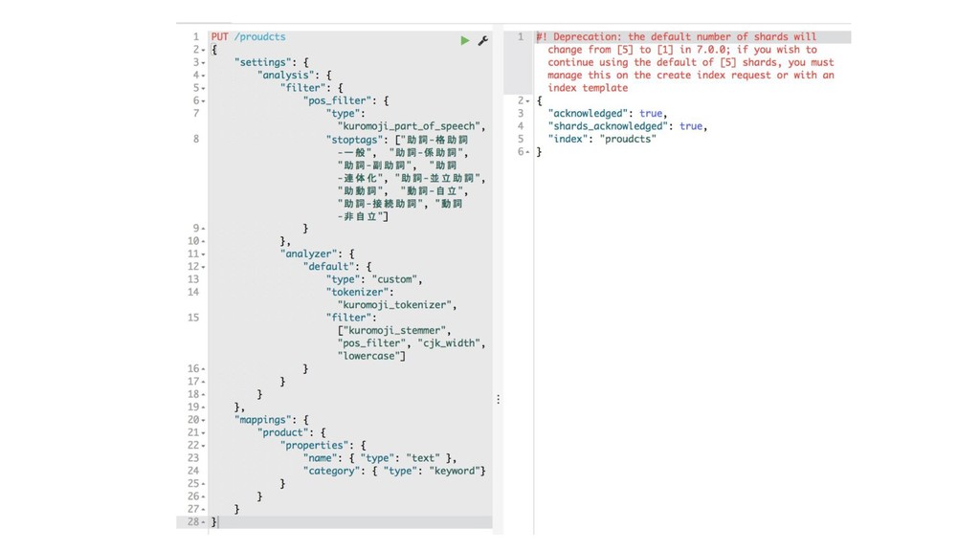Open the wrench options menu

[482, 40]
